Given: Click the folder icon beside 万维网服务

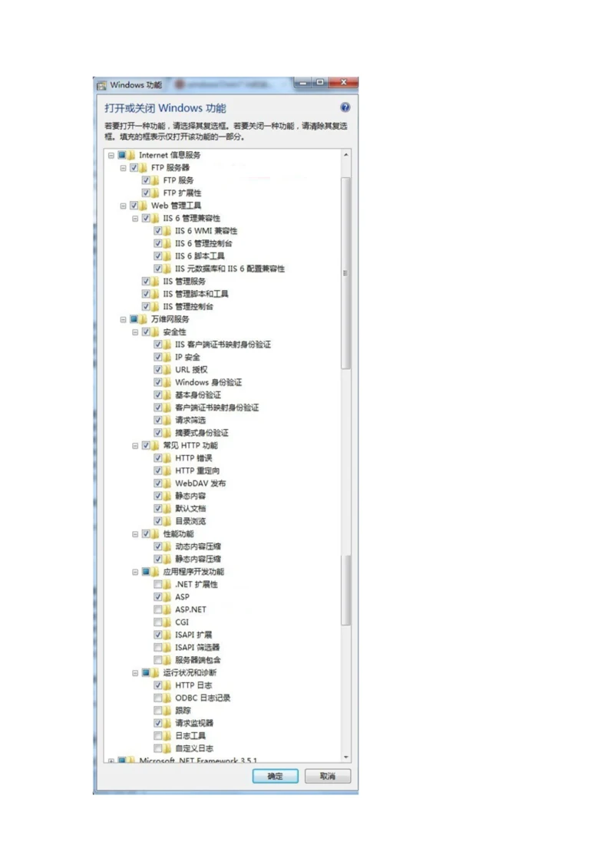Looking at the screenshot, I should tap(144, 318).
